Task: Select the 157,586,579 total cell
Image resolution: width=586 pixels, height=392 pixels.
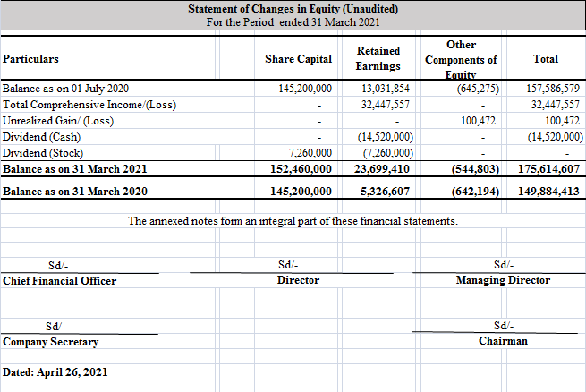Action: pos(553,89)
